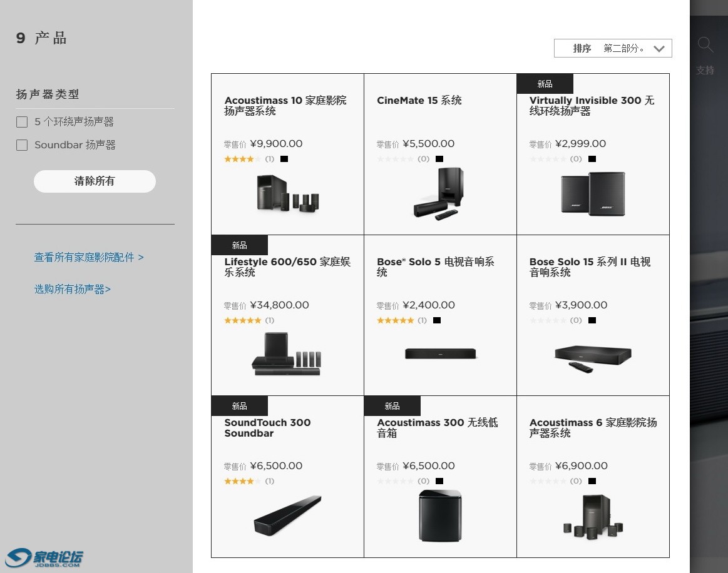Open the CineMate 15 系统 product title
This screenshot has height=573, width=728.
coord(419,100)
